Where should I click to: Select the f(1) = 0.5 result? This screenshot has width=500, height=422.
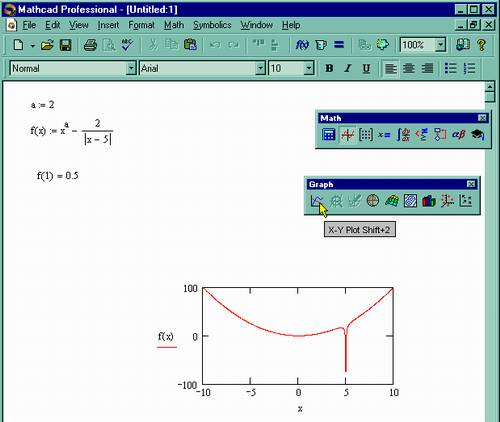(x=58, y=176)
